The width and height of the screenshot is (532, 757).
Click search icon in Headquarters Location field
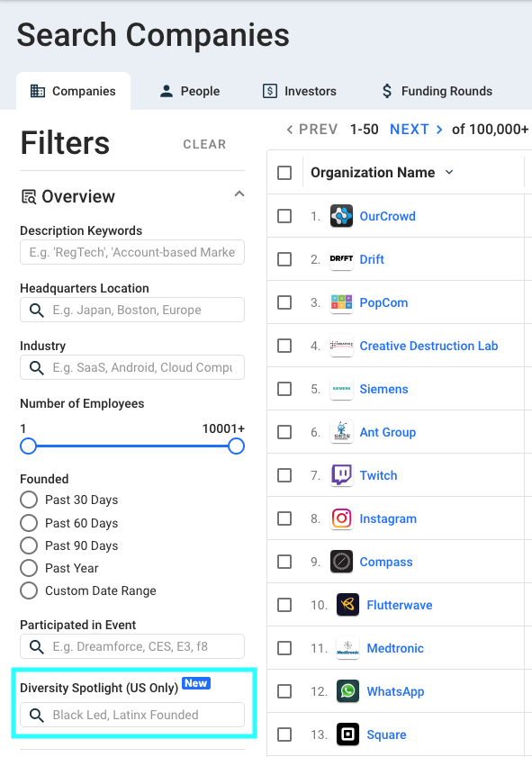(37, 310)
